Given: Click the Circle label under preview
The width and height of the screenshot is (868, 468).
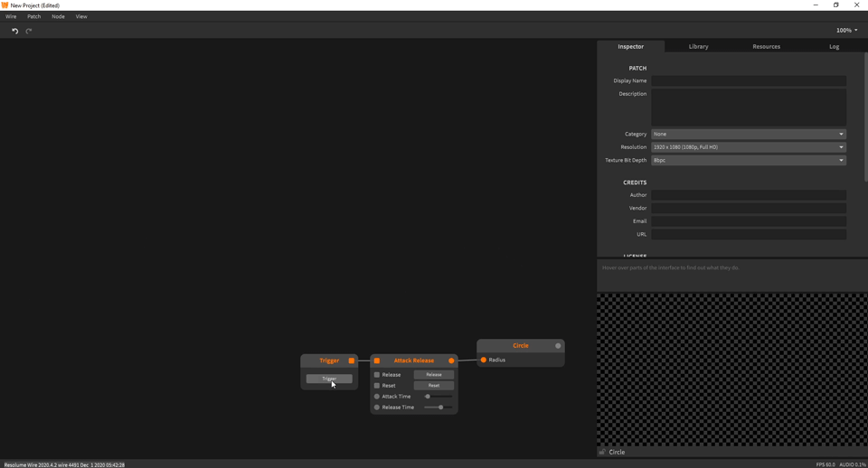Looking at the screenshot, I should click(617, 452).
